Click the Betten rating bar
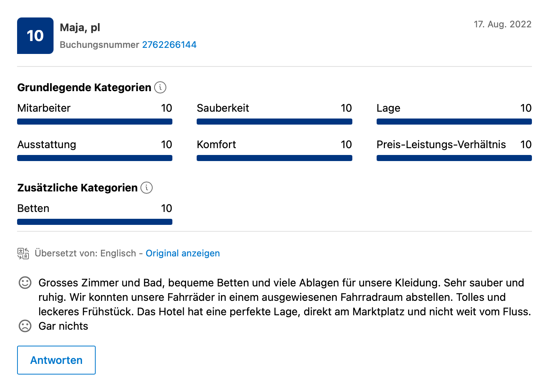 point(95,222)
